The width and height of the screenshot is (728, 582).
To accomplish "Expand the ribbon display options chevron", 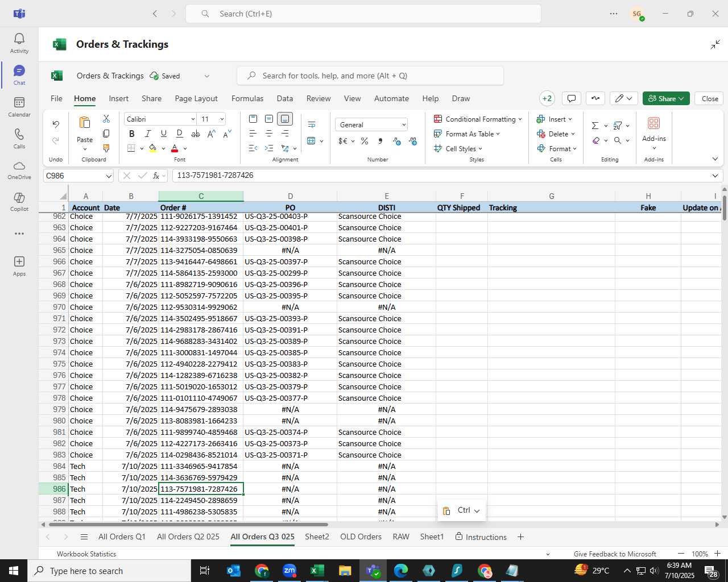I will pyautogui.click(x=715, y=159).
